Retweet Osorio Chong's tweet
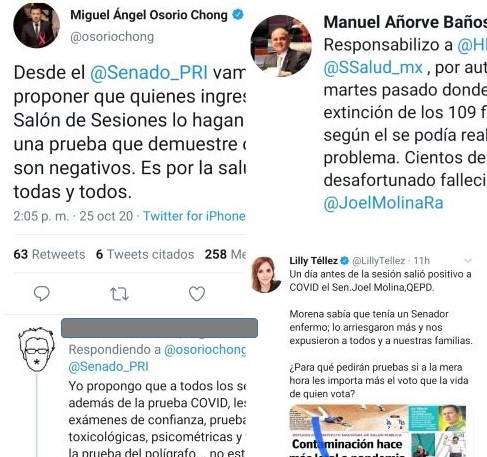 pyautogui.click(x=119, y=294)
